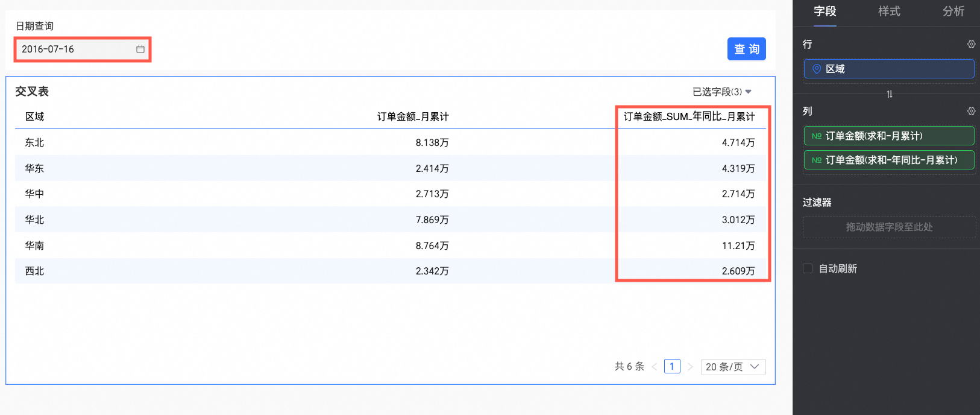This screenshot has width=980, height=415.
Task: Open the calendar picker icon in date field
Action: tap(140, 49)
